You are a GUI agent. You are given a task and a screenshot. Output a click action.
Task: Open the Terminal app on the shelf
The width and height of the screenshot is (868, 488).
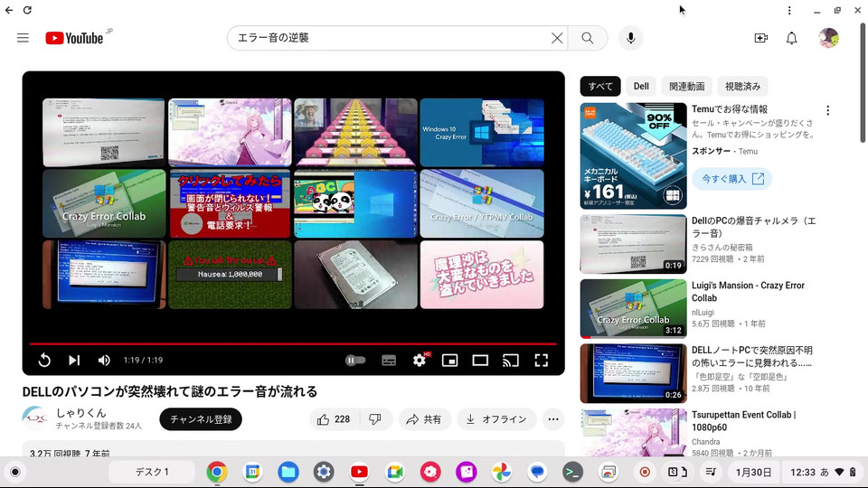click(x=572, y=472)
